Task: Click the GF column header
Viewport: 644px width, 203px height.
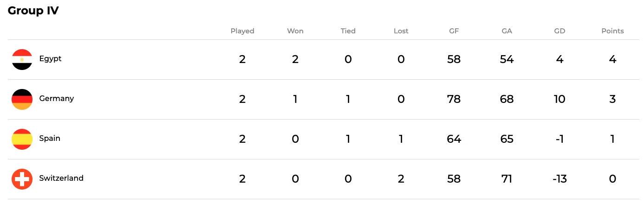Action: click(454, 31)
